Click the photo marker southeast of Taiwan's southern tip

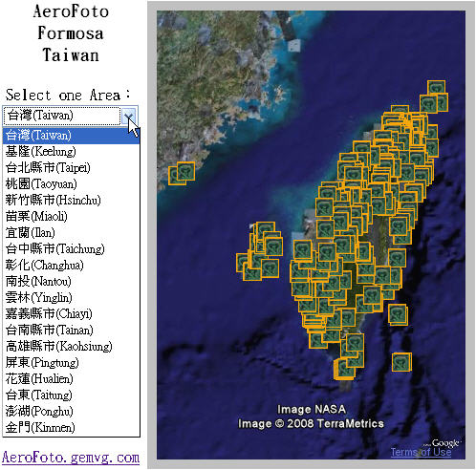click(401, 362)
